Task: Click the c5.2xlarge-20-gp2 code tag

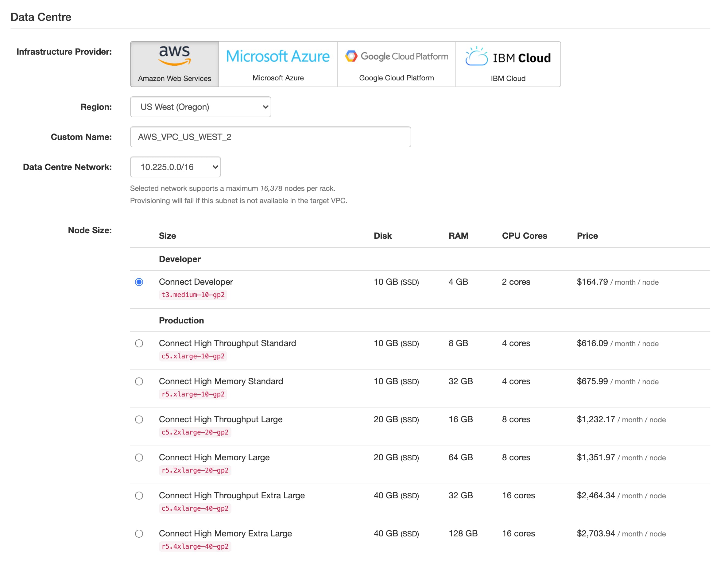Action: click(195, 432)
